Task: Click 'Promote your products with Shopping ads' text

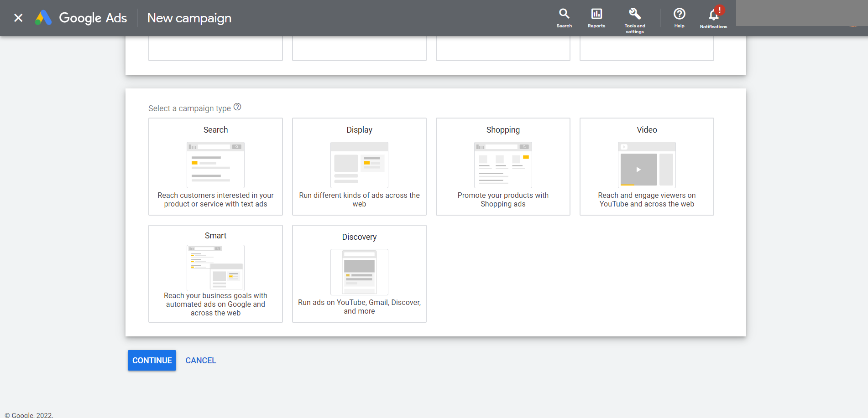Action: click(x=503, y=200)
